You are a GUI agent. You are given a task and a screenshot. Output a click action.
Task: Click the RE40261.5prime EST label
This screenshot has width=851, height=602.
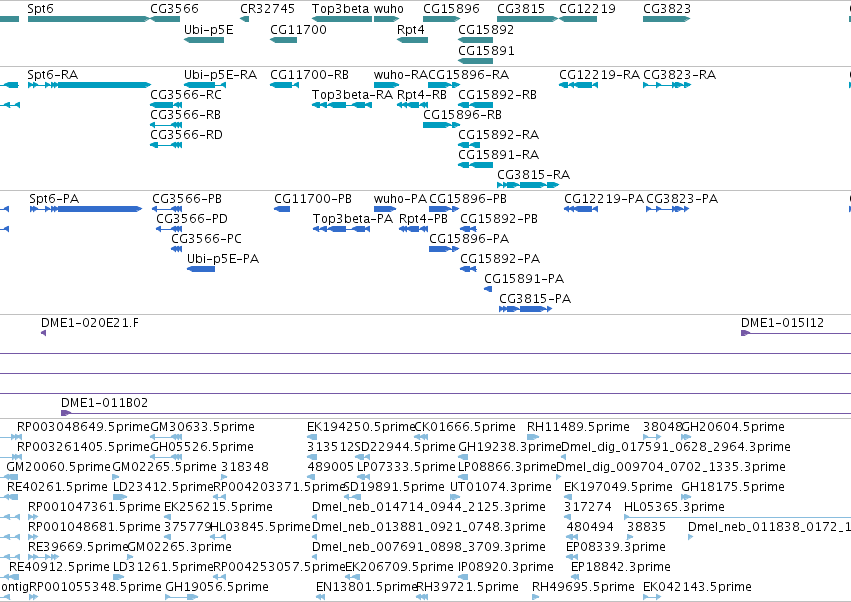[x=57, y=486]
